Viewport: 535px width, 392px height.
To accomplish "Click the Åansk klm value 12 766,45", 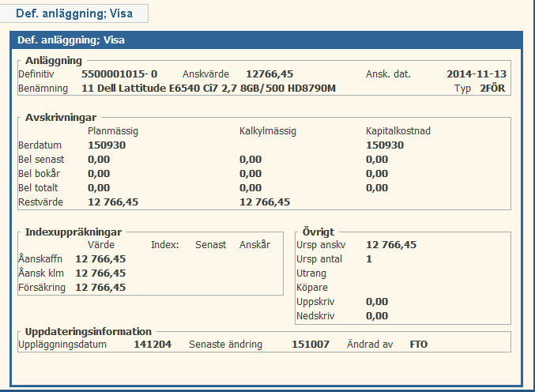I will 100,273.
